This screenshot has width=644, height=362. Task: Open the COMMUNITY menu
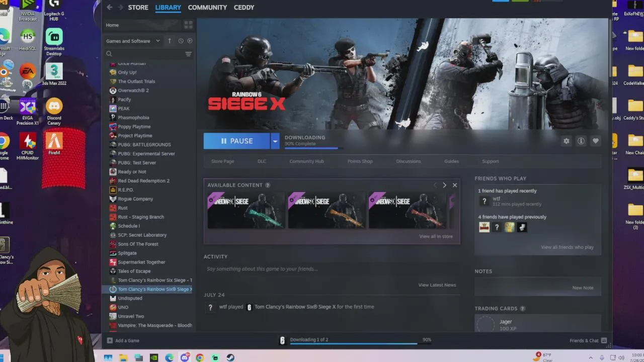point(207,8)
